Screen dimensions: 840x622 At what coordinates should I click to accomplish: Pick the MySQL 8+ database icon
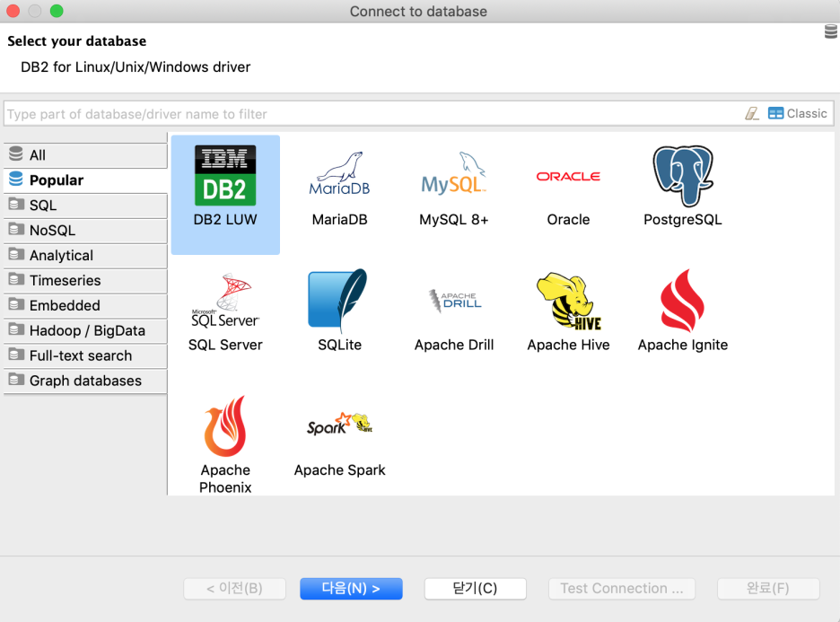pos(454,175)
